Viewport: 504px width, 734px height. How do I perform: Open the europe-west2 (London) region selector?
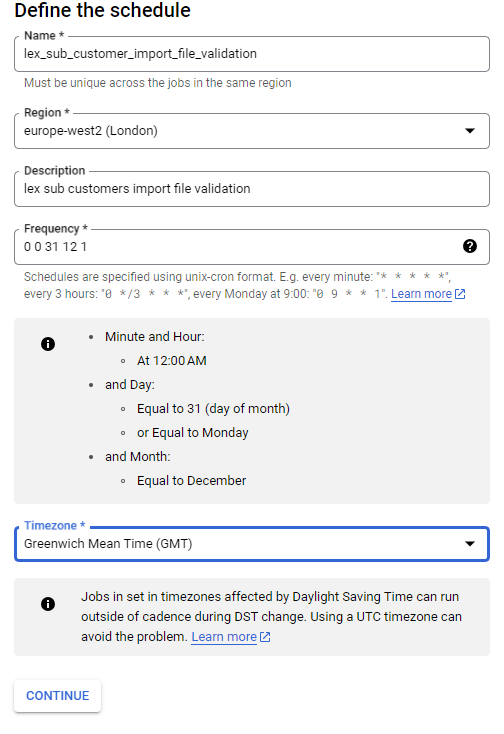[252, 131]
